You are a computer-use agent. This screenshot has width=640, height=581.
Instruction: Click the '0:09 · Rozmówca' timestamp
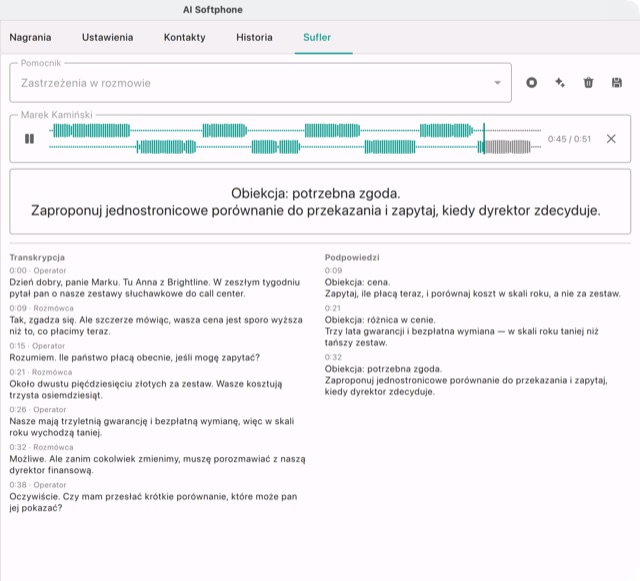pos(41,308)
